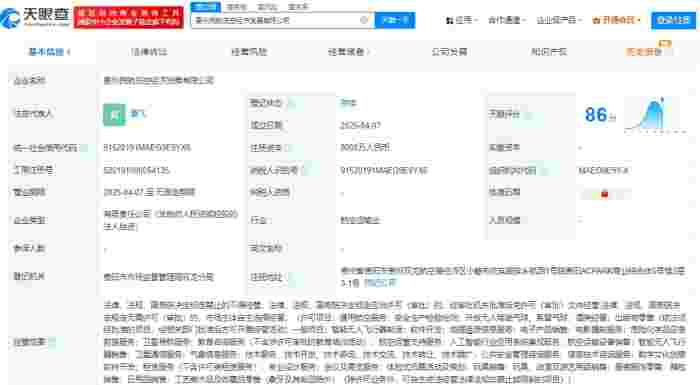Open the nearby companies link after the registered address
This screenshot has height=385, width=700.
point(380,283)
